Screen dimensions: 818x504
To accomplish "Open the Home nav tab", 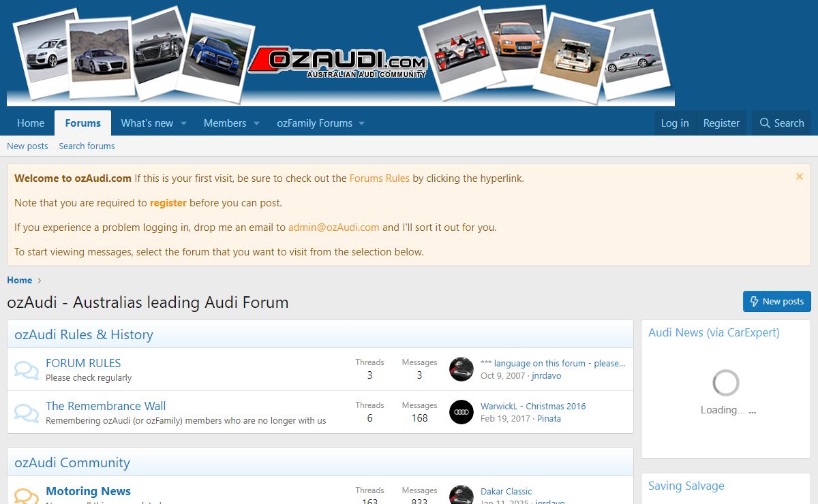I will [31, 123].
